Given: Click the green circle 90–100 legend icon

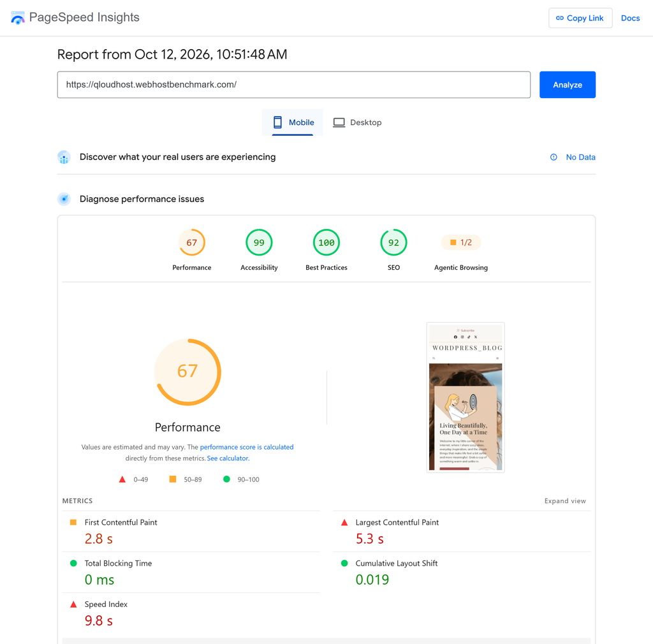Looking at the screenshot, I should click(x=226, y=479).
